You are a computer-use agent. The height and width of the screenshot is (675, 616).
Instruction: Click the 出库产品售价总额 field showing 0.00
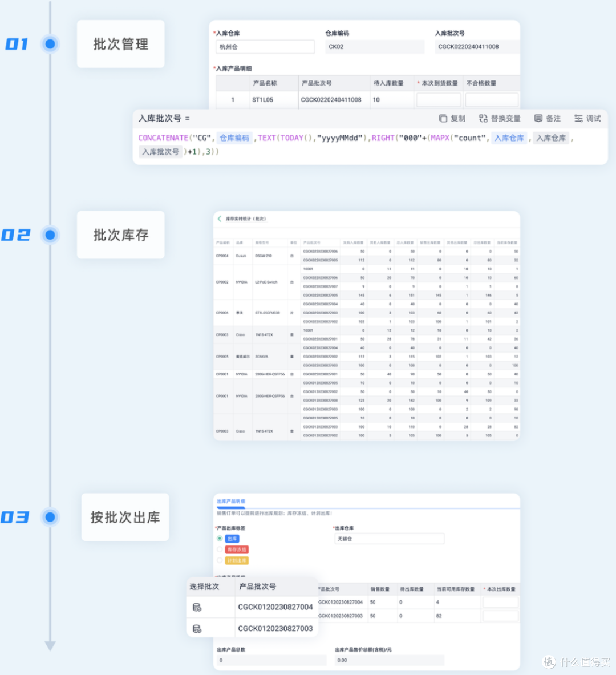(x=389, y=660)
